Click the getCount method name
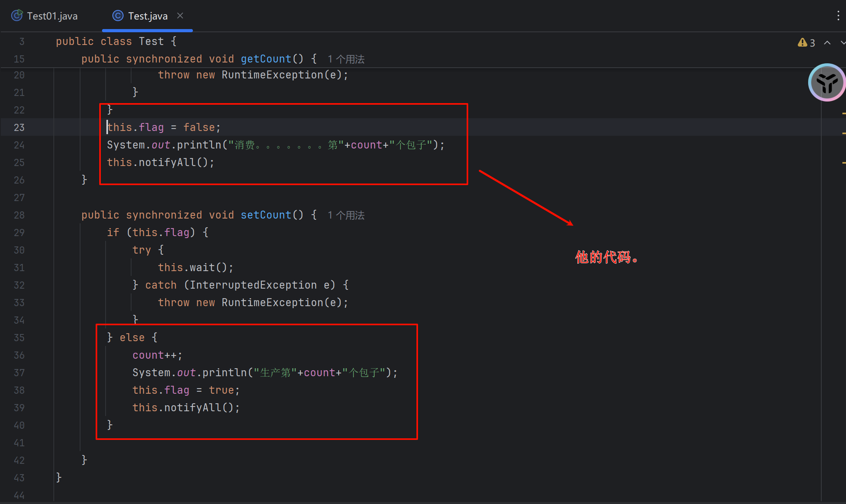The height and width of the screenshot is (504, 846). pyautogui.click(x=266, y=59)
